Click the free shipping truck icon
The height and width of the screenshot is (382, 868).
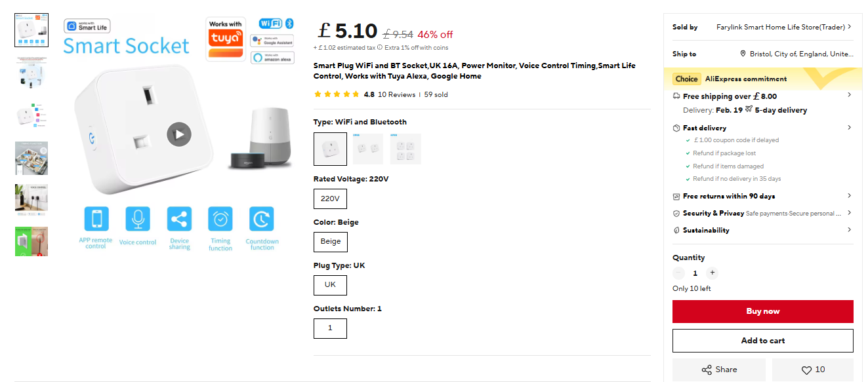coord(676,96)
